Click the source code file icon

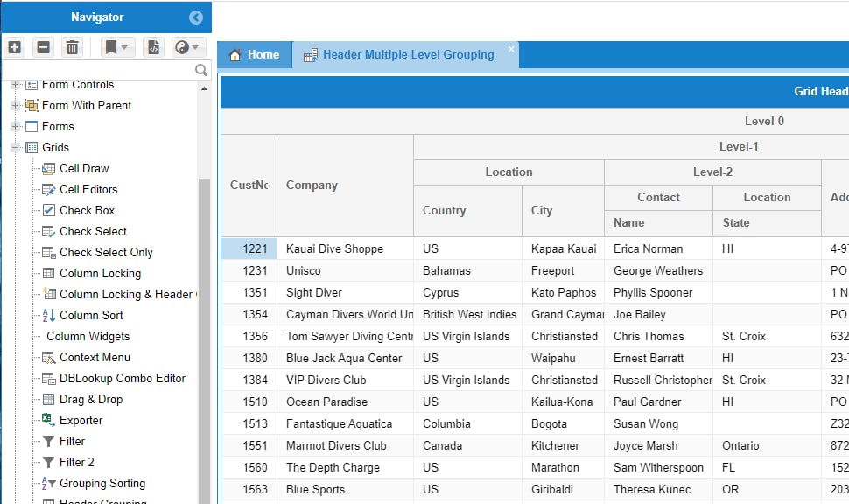pyautogui.click(x=154, y=47)
